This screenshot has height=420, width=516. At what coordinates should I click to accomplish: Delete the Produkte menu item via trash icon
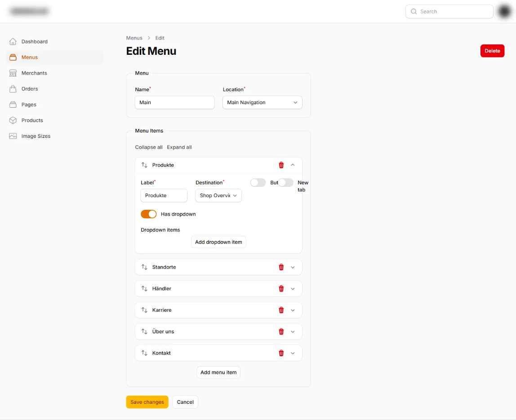point(281,165)
